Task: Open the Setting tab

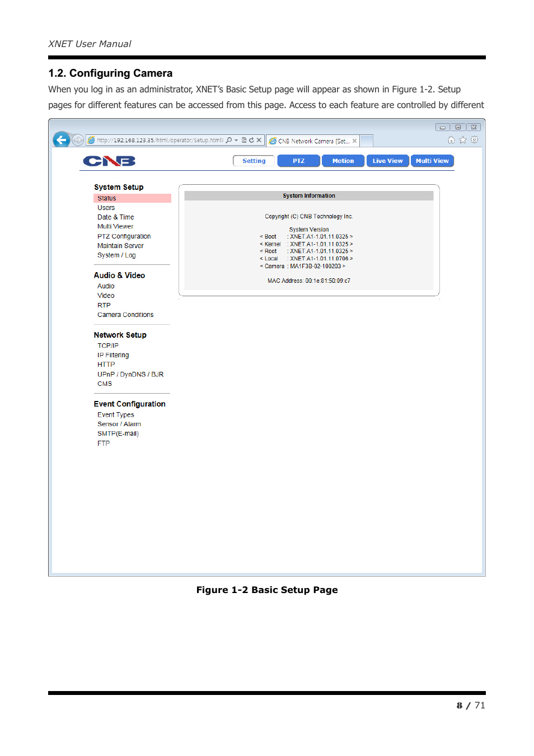Action: (254, 161)
